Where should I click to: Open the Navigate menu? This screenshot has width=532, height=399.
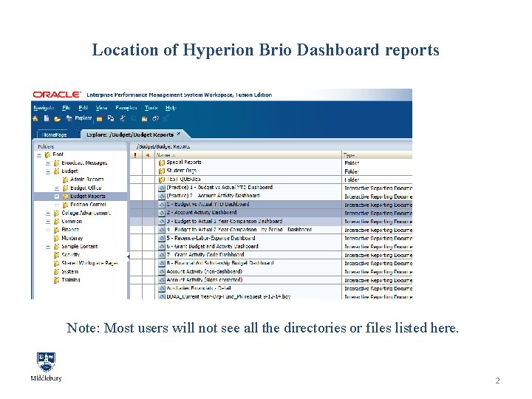(44, 108)
